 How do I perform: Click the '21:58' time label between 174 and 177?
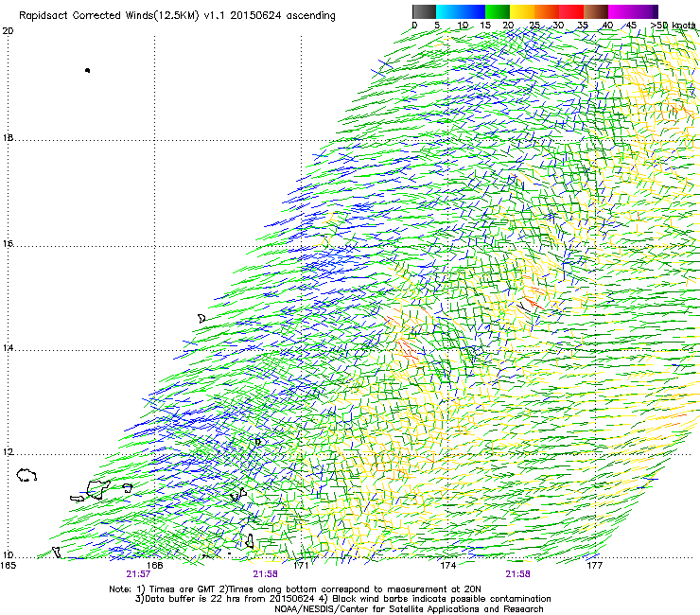[517, 574]
